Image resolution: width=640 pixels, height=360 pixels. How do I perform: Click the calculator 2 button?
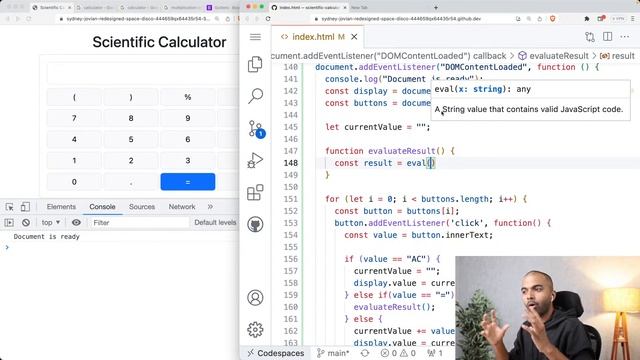(131, 161)
